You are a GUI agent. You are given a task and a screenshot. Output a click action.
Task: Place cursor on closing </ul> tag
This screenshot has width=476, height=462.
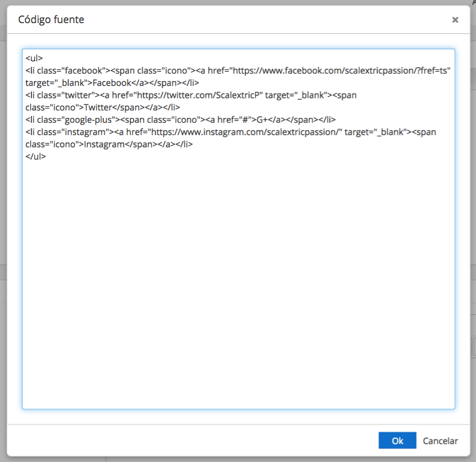click(x=36, y=157)
